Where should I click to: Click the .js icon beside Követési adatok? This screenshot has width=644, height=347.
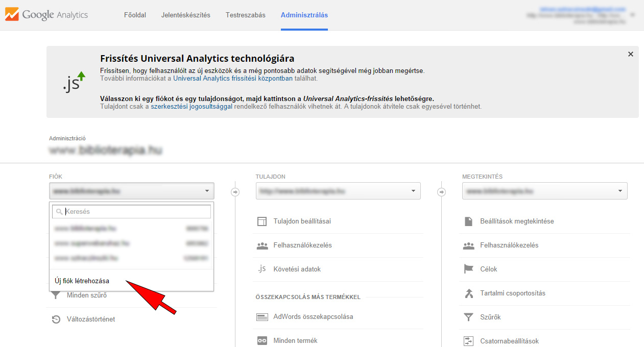262,269
